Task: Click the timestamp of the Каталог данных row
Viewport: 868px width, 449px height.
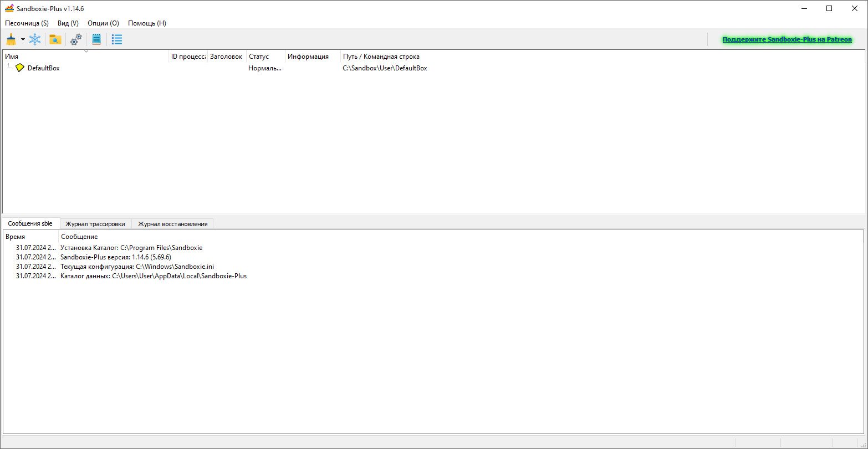Action: 36,276
